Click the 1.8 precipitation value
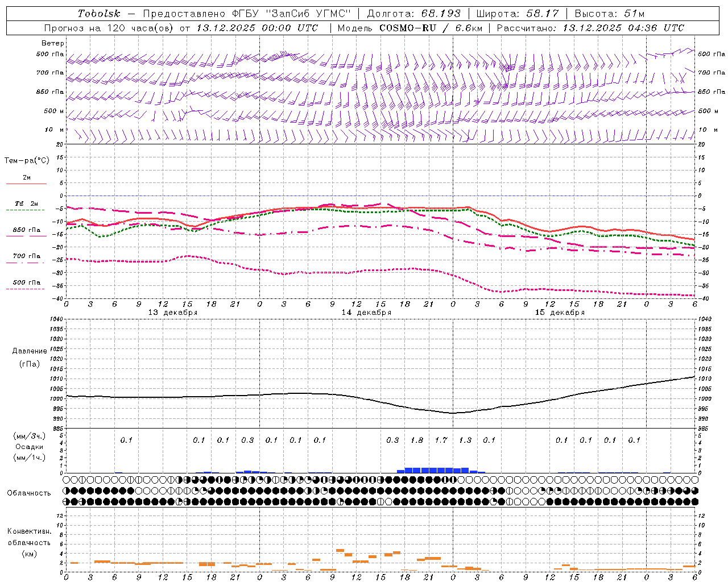Image resolution: width=728 pixels, height=582 pixels. pyautogui.click(x=417, y=440)
